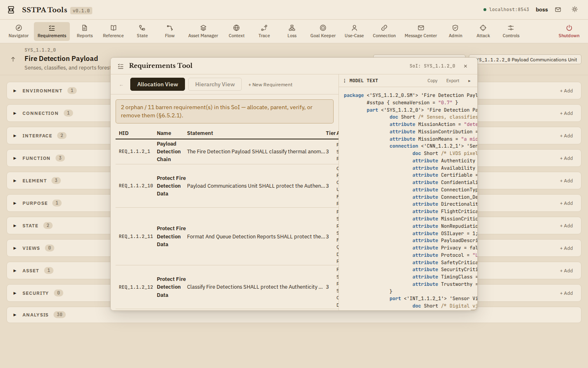The height and width of the screenshot is (368, 588).
Task: Select requirement REQ_1.1.2_12 row
Action: tap(227, 287)
